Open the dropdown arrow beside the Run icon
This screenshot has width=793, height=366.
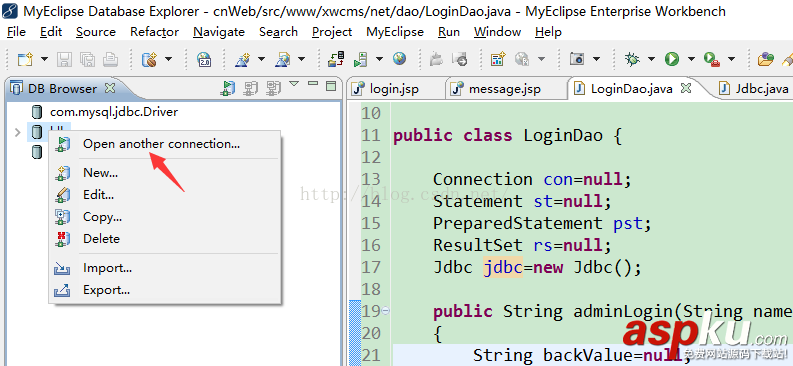(691, 59)
